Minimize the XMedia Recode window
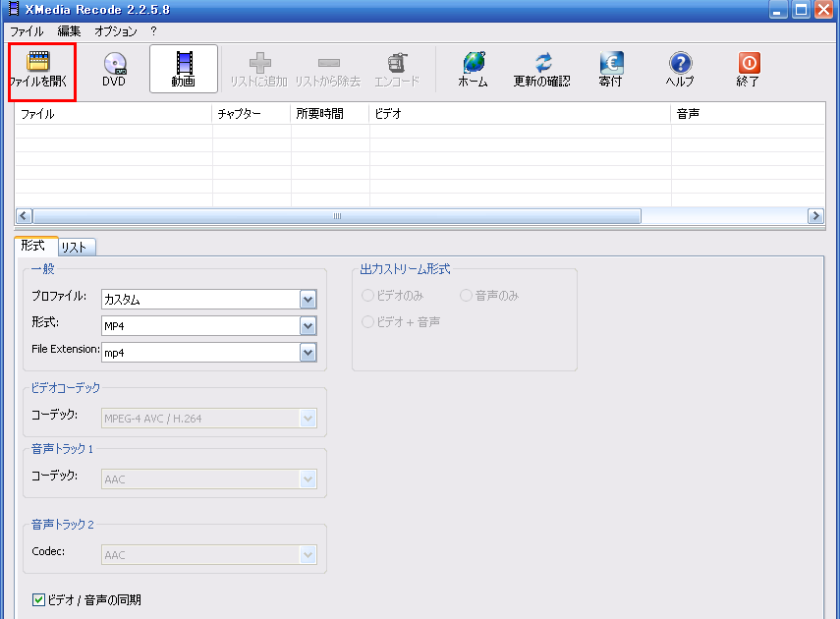Image resolution: width=840 pixels, height=619 pixels. click(x=778, y=9)
